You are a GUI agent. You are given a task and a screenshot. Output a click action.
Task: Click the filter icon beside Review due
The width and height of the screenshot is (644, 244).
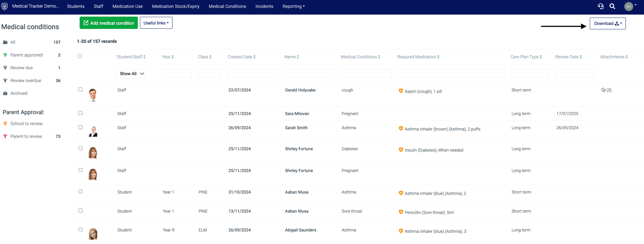tap(5, 68)
